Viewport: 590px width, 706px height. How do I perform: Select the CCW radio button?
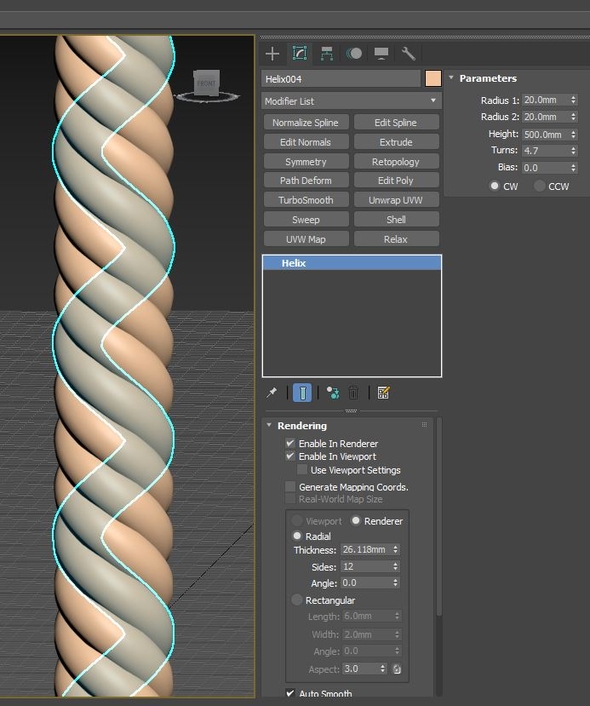[539, 186]
